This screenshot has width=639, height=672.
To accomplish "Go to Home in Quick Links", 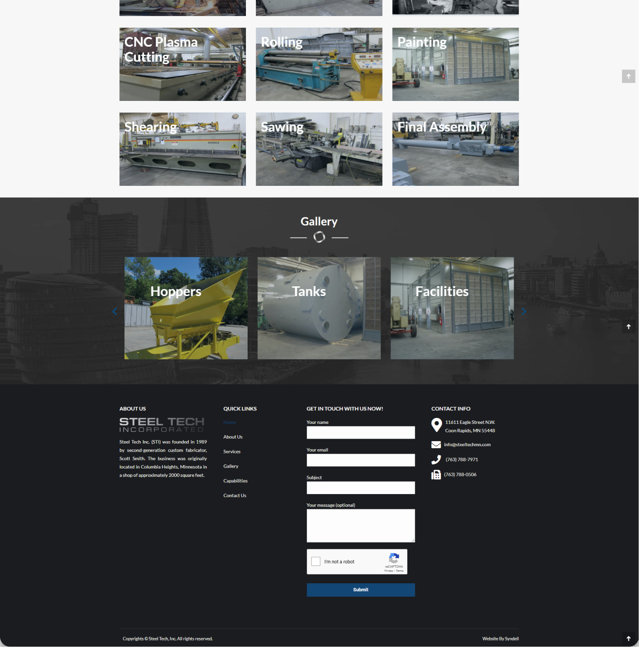I will coord(230,422).
